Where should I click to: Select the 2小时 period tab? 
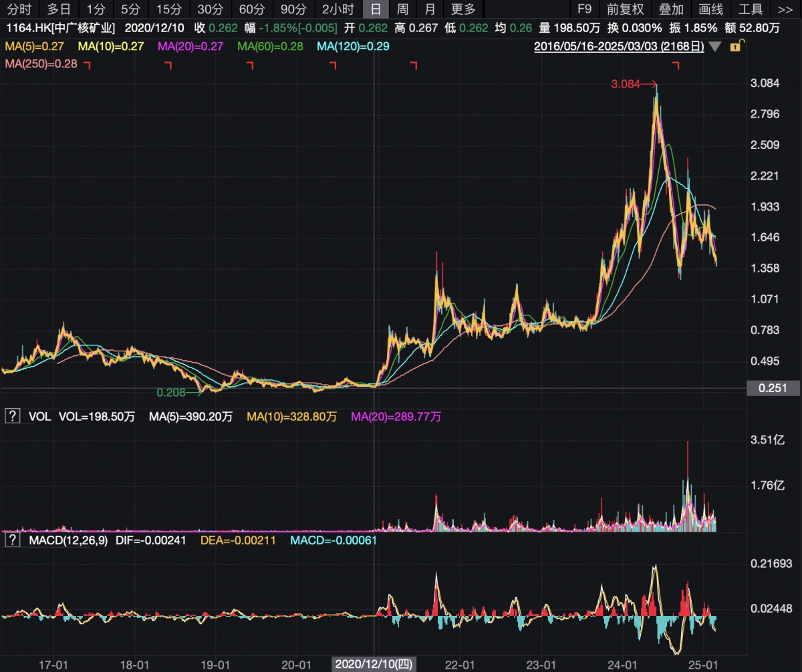point(338,9)
